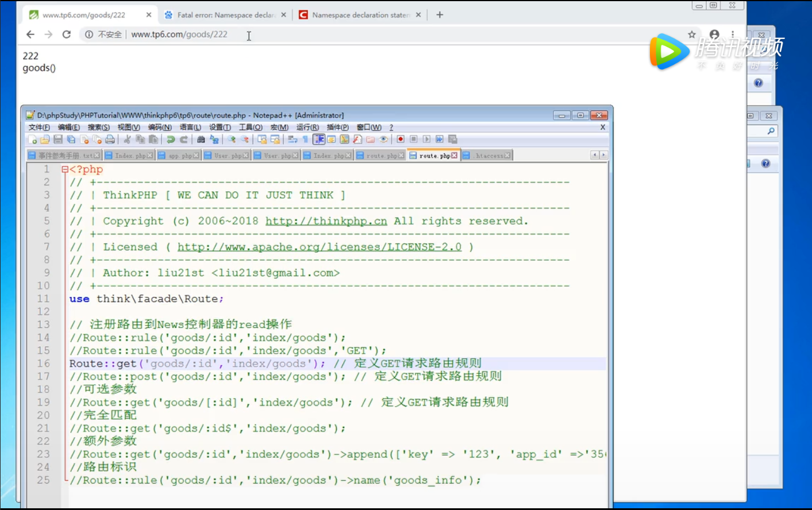Toggle synchronized vertical scrolling icon

click(261, 140)
